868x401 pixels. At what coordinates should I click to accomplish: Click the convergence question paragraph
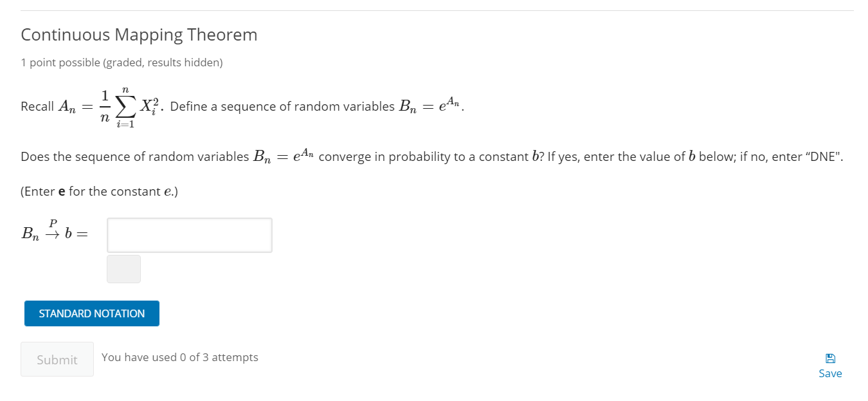[431, 156]
